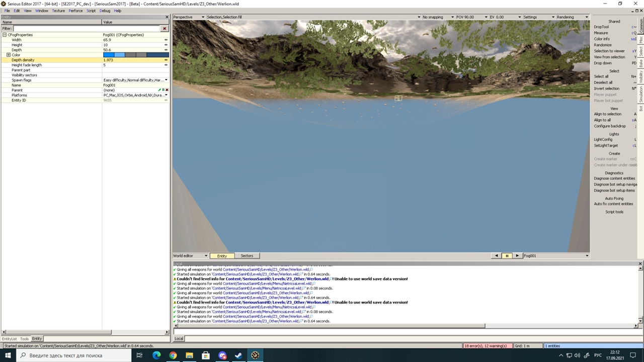Open the Fog001 entity selector dropdown
Viewport: 644px width, 362px height.
point(556,256)
